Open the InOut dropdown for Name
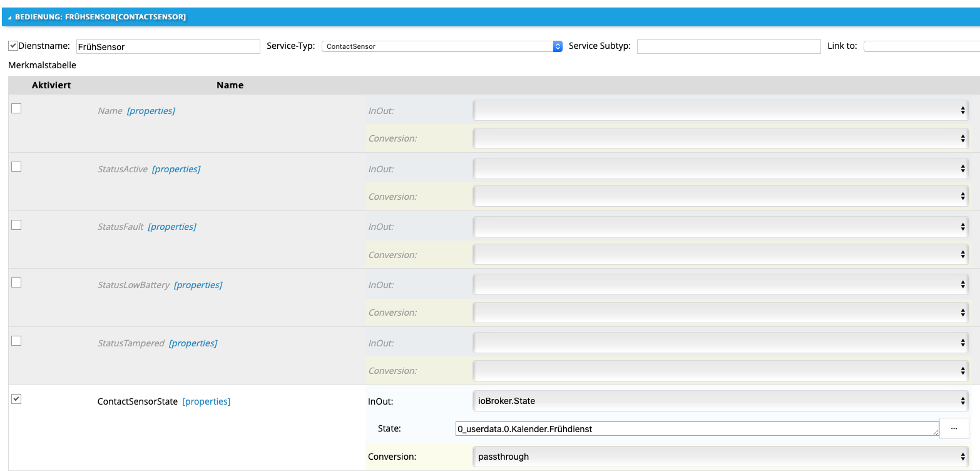Screen dimensions: 980x471 click(720, 110)
